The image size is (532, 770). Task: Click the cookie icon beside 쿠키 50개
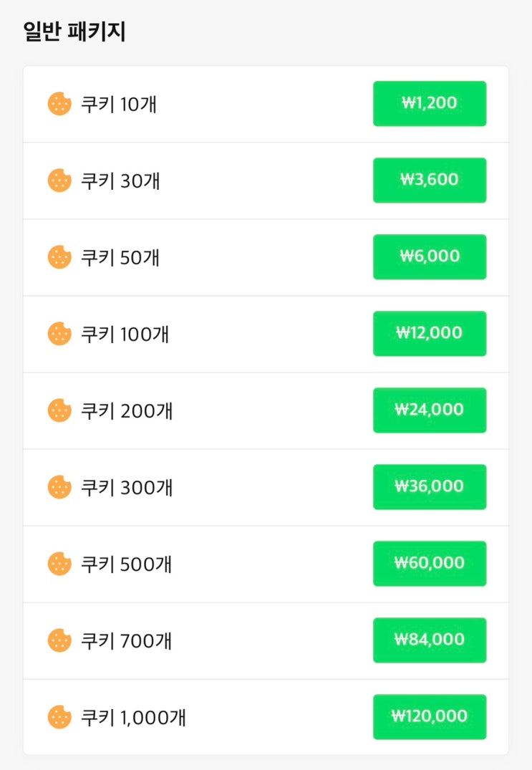(59, 257)
